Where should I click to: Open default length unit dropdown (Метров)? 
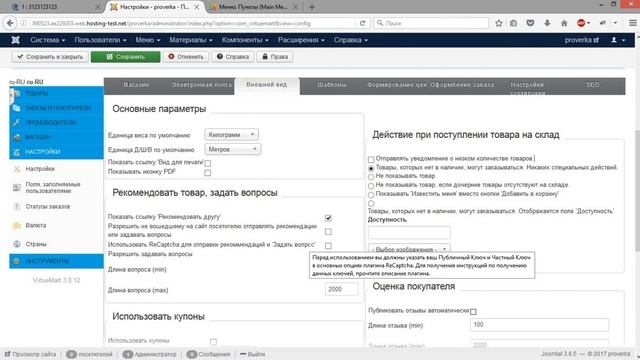[x=233, y=149]
